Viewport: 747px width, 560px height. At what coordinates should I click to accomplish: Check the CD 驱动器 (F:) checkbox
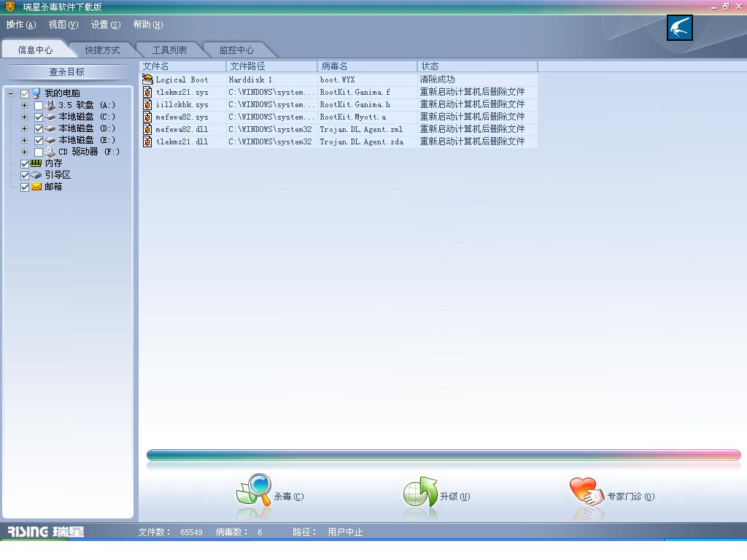pos(39,152)
